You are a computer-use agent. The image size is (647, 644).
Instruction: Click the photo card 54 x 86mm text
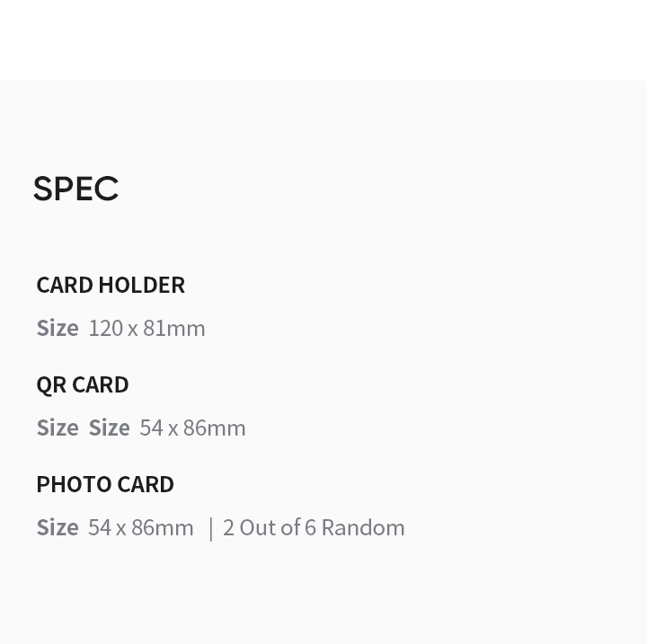(141, 527)
